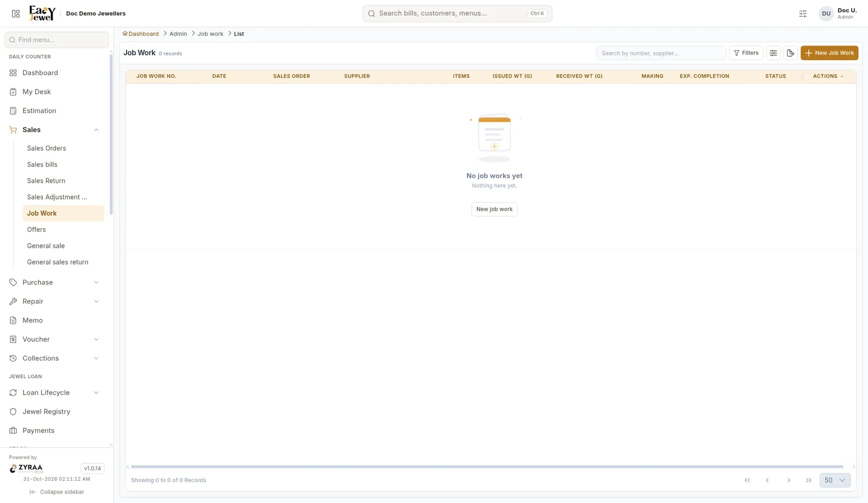Screen dimensions: 868x503
Task: Select General sale menu item
Action: tap(46, 246)
